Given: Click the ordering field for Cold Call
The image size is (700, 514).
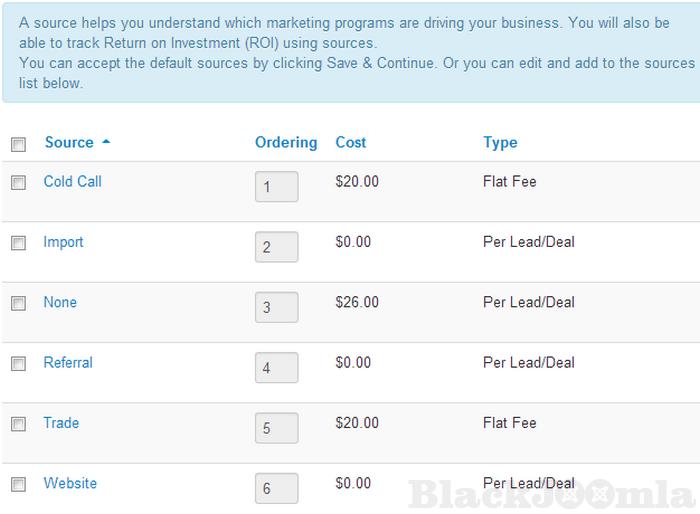Looking at the screenshot, I should [276, 187].
